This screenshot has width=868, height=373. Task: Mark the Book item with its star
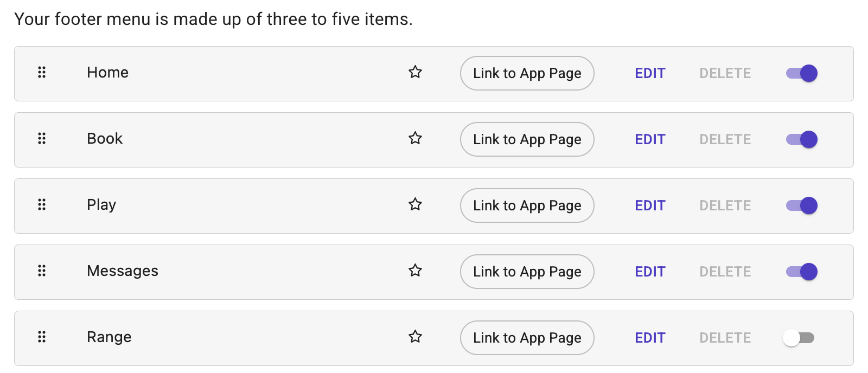coord(415,138)
